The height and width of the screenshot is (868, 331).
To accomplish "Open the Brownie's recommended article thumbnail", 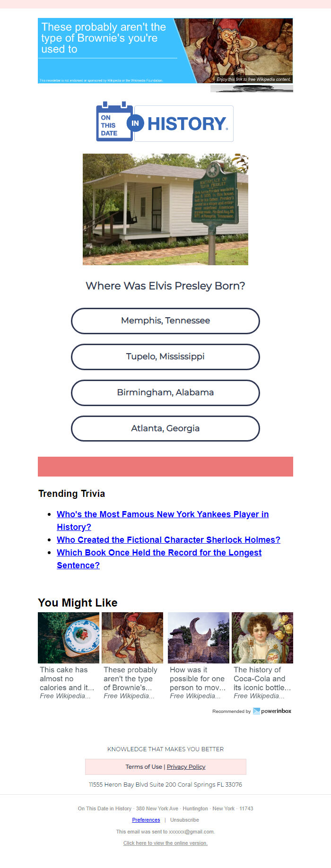I will click(x=132, y=638).
